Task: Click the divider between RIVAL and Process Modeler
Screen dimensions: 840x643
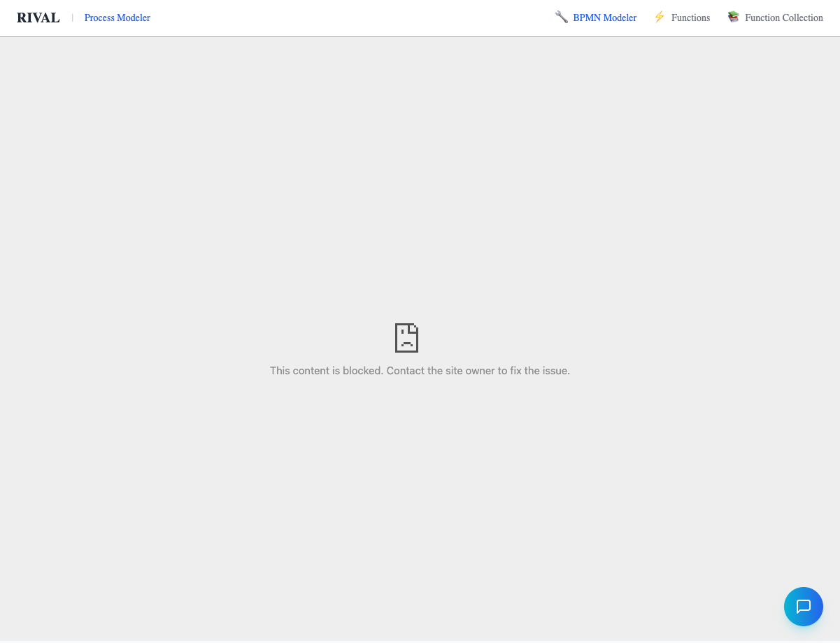Action: (72, 17)
